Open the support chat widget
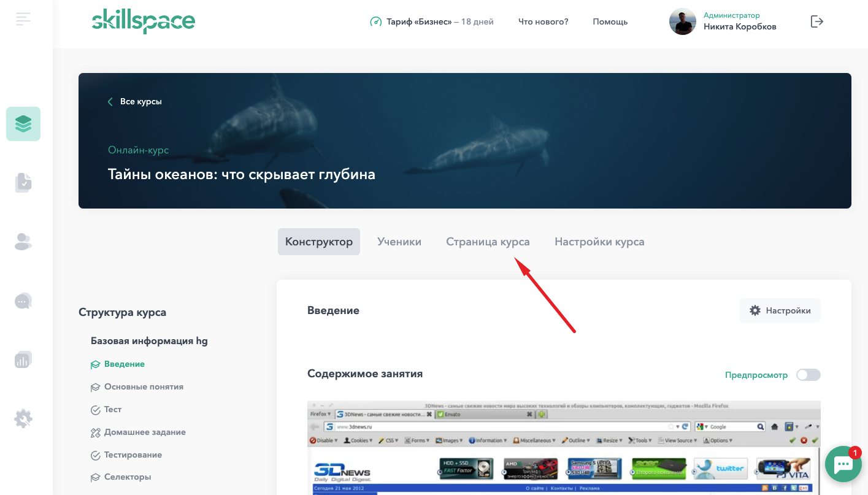Screen dimensions: 868x495 (843, 464)
